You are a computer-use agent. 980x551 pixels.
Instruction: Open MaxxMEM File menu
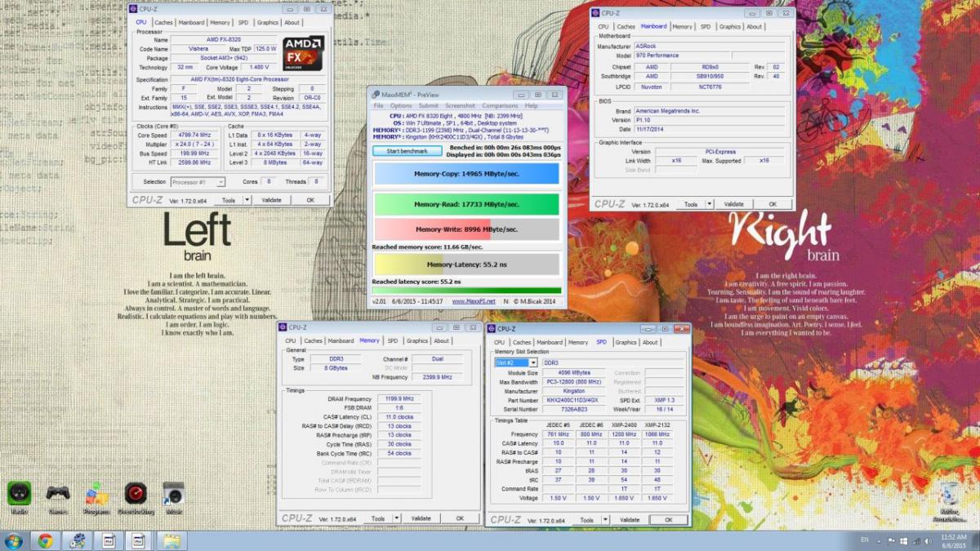click(x=378, y=106)
